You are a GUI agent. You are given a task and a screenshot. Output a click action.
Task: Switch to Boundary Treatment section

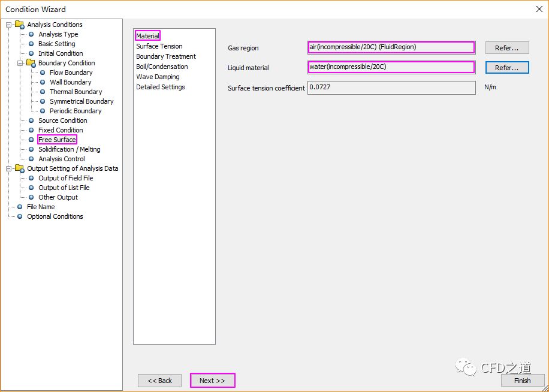pos(165,56)
